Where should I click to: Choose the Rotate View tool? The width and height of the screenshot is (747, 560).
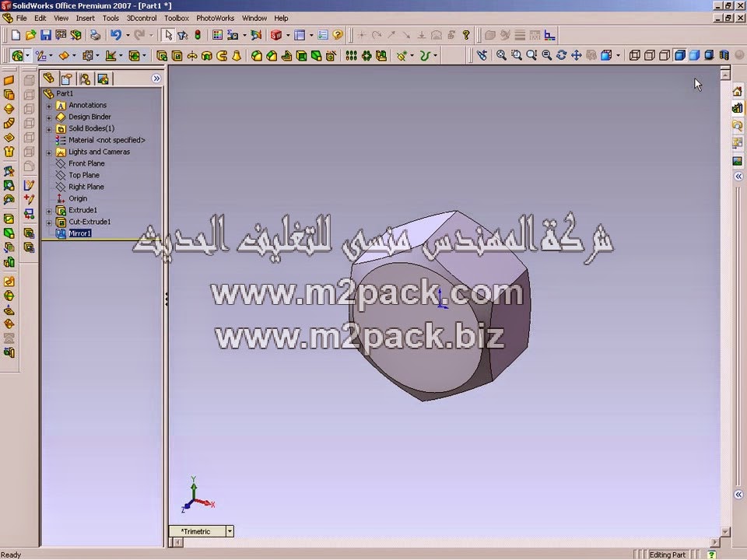(x=561, y=55)
